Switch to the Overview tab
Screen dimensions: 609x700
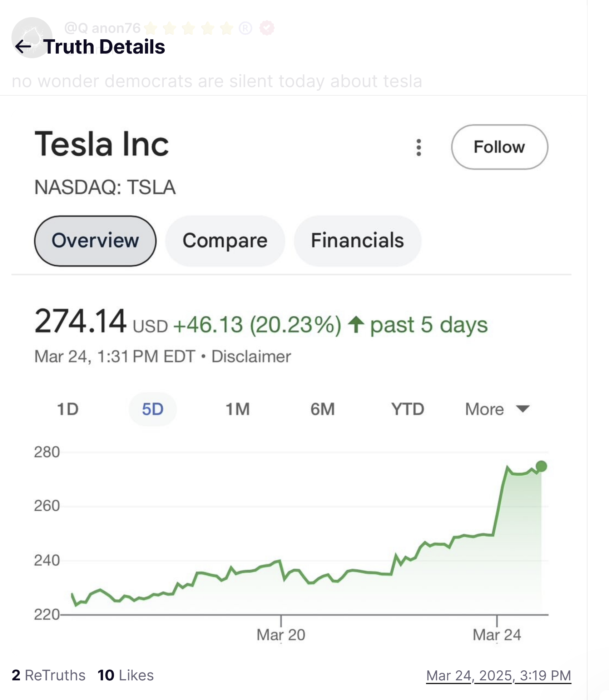point(95,241)
